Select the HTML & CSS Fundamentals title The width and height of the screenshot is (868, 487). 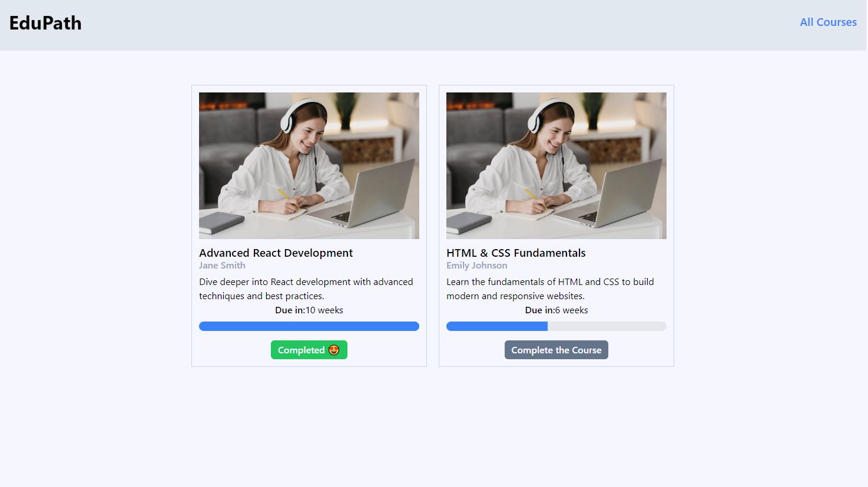[x=516, y=253]
